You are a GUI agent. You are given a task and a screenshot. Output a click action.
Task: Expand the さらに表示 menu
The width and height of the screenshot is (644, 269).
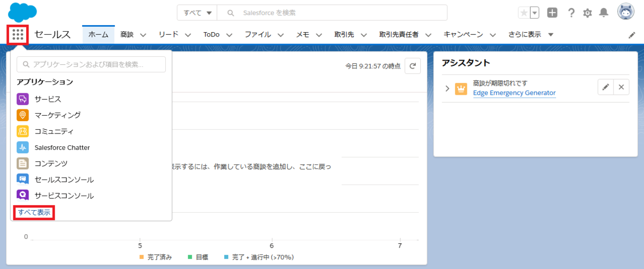pyautogui.click(x=531, y=35)
